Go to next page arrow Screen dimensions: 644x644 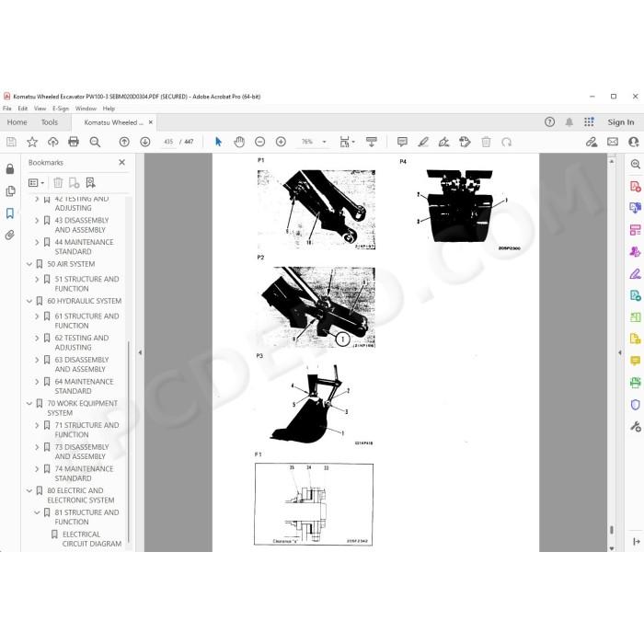tap(145, 142)
